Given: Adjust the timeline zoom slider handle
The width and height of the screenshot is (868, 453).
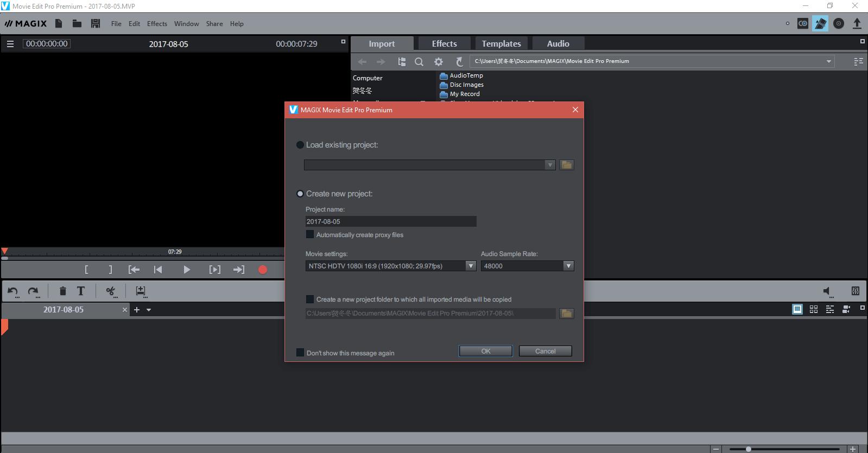Looking at the screenshot, I should pos(749,449).
